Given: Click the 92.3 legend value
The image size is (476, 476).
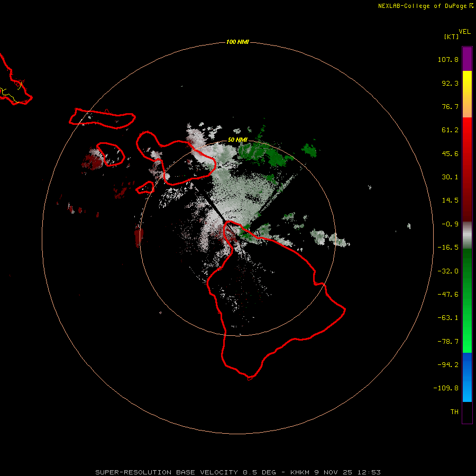Looking at the screenshot, I should pyautogui.click(x=450, y=83).
